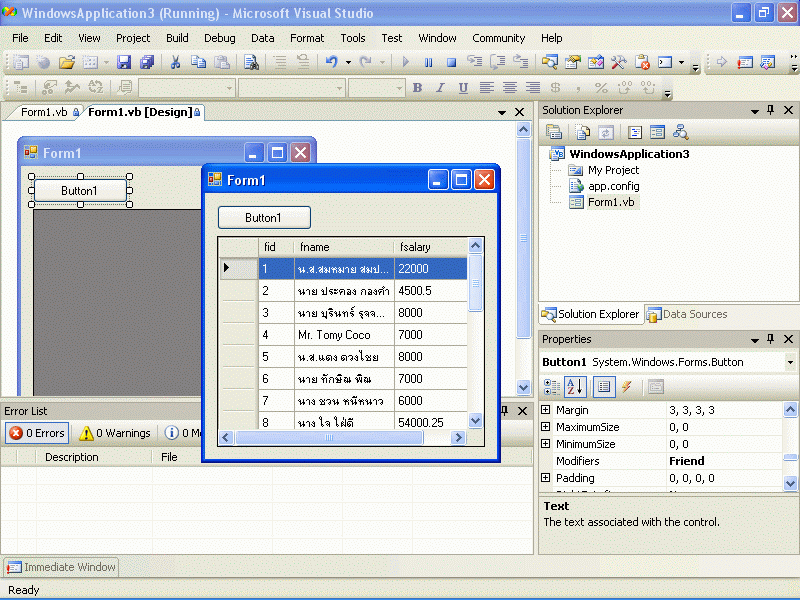Open file with the folder icon
The image size is (800, 600).
67,62
